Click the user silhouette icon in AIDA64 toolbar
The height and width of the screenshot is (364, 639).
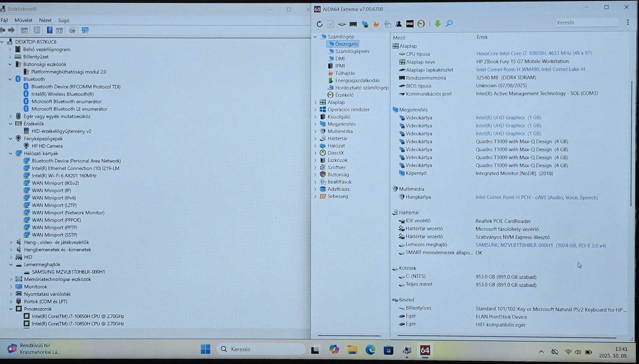click(398, 24)
